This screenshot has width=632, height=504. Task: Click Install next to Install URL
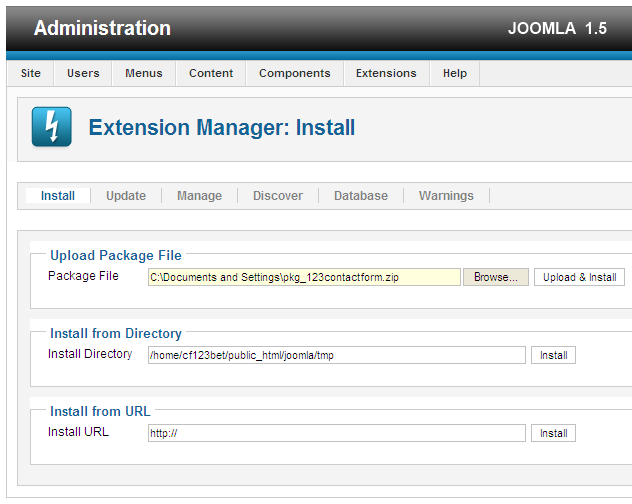(553, 433)
